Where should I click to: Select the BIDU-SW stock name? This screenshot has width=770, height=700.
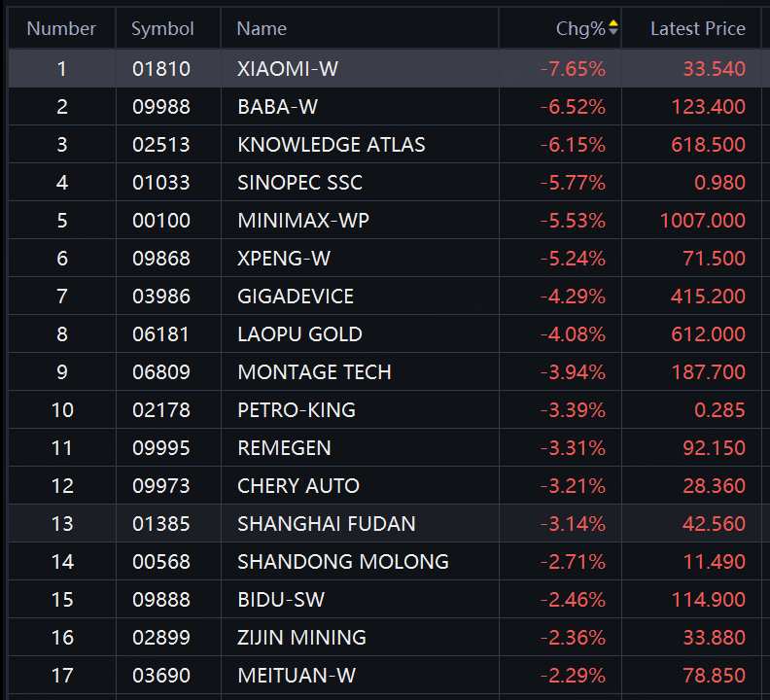(281, 599)
